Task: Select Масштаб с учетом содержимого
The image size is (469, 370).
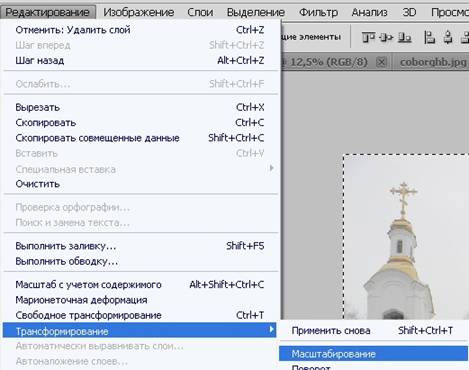Action: 140,285
